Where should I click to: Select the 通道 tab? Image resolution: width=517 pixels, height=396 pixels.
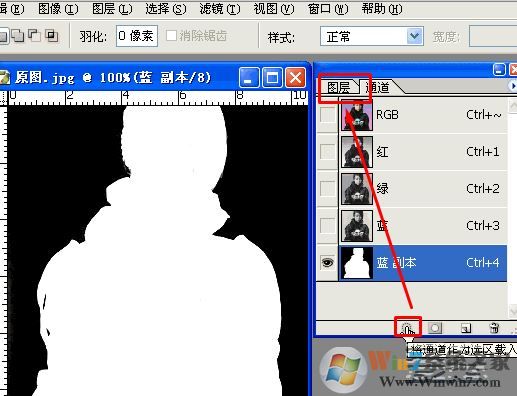point(378,87)
